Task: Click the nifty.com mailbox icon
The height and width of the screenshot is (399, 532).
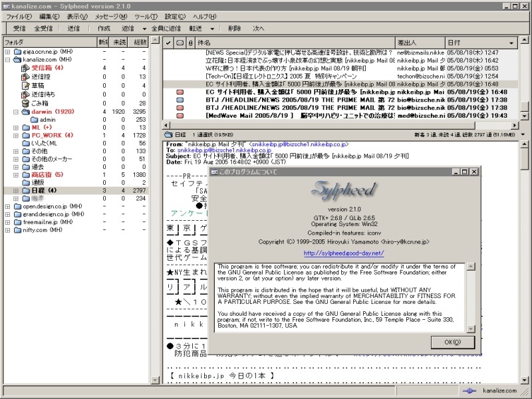Action: [18, 230]
